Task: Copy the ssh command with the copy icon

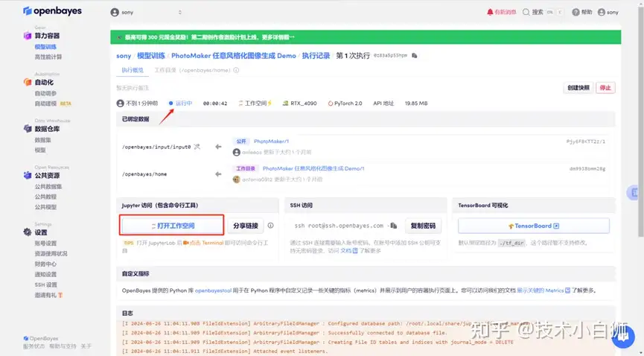Action: (393, 226)
